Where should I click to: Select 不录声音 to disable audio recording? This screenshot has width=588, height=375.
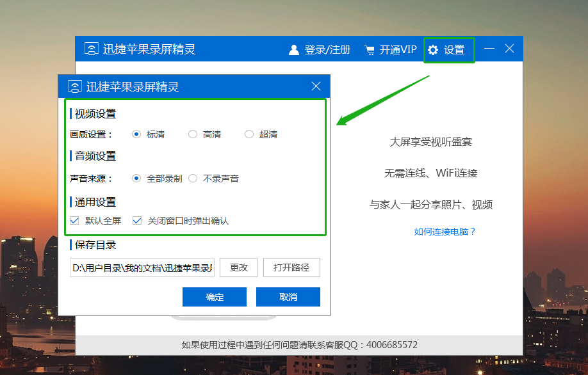[193, 178]
